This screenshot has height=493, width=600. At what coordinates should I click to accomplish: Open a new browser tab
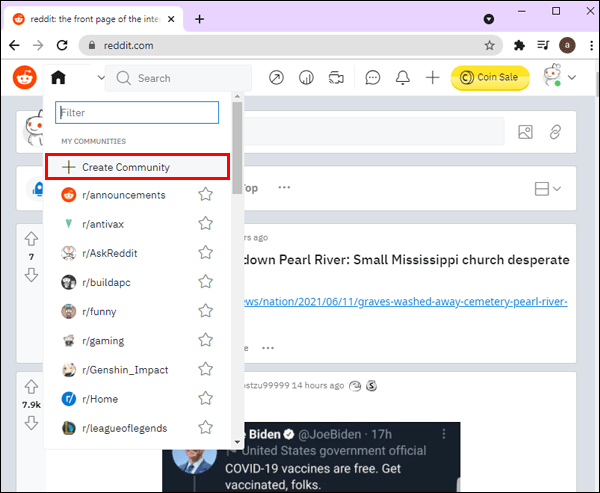pyautogui.click(x=199, y=19)
